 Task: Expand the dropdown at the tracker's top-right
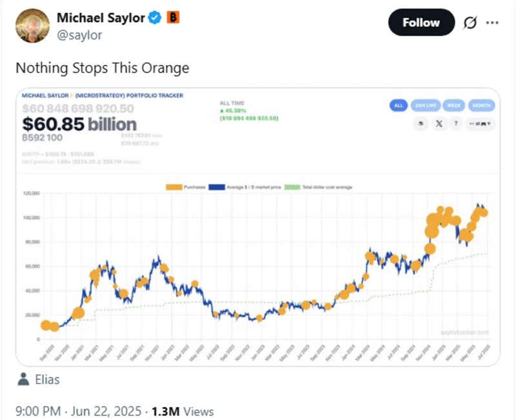481,123
